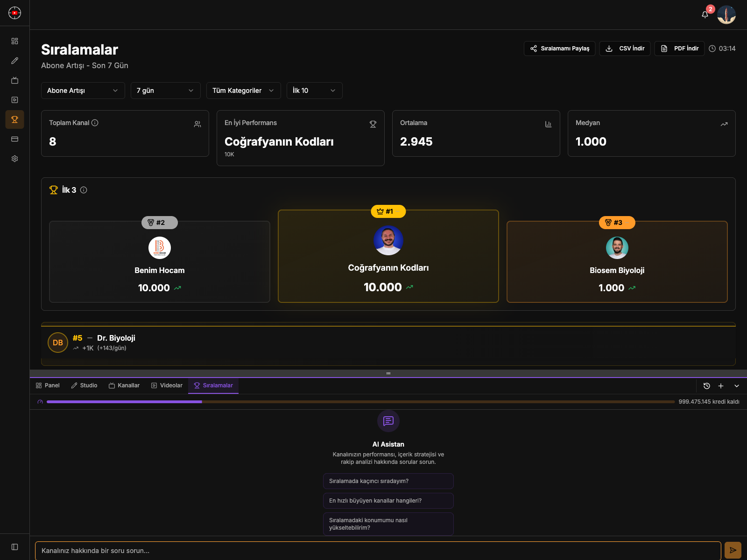747x560 pixels.
Task: Switch to the Studio tab
Action: pos(84,385)
